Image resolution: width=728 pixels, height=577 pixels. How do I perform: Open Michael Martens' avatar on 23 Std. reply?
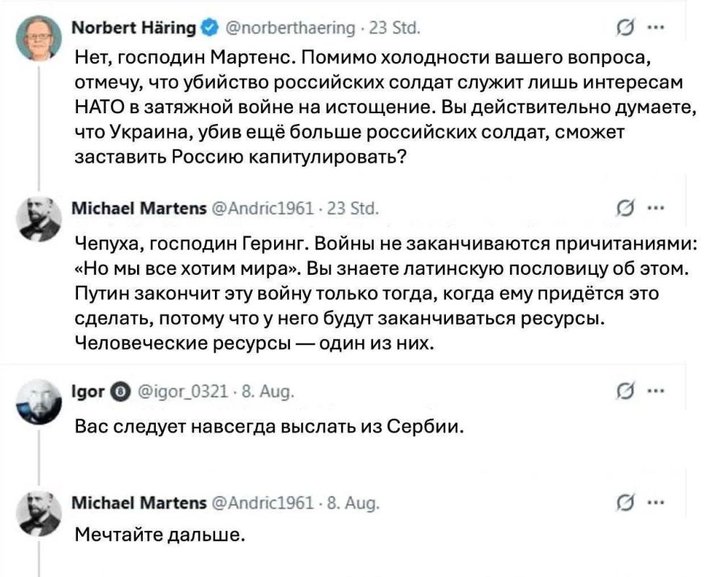39,218
